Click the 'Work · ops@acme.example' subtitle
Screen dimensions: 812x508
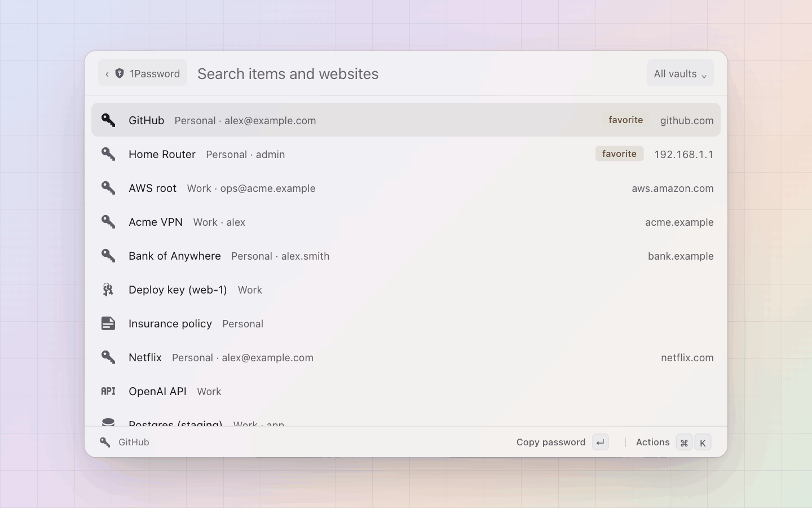[x=251, y=188]
